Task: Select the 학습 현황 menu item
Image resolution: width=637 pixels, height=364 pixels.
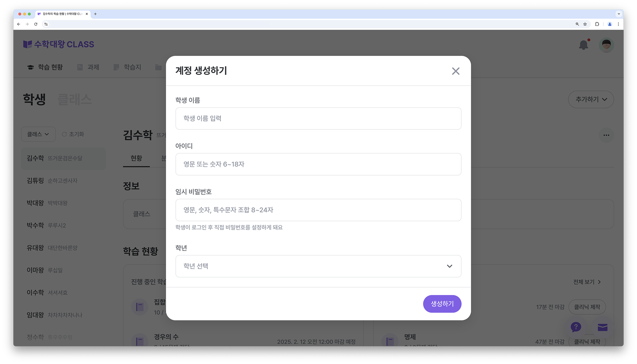Action: pos(45,67)
